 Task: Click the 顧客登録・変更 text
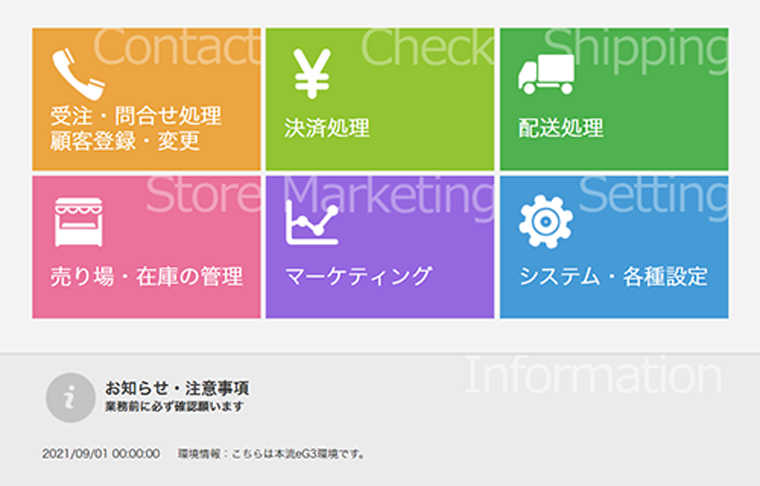click(x=125, y=141)
